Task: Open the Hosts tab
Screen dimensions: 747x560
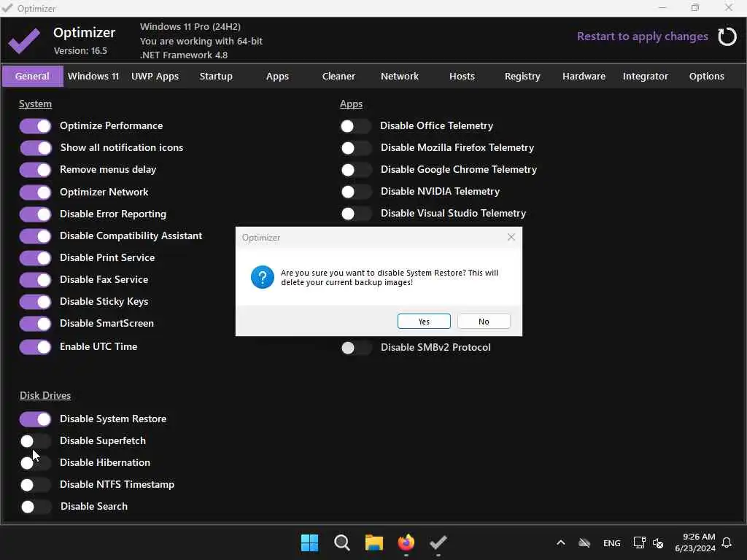Action: pyautogui.click(x=462, y=76)
